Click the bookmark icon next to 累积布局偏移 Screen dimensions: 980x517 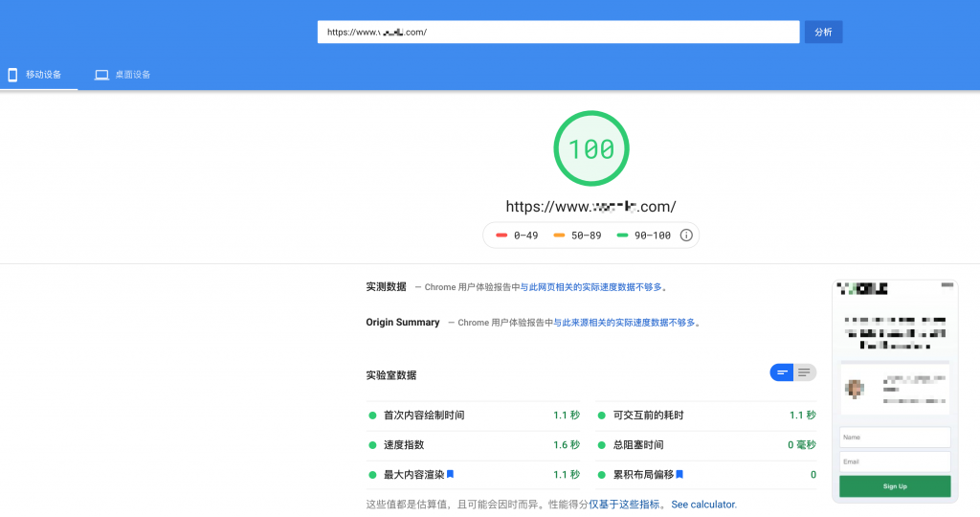(x=679, y=474)
